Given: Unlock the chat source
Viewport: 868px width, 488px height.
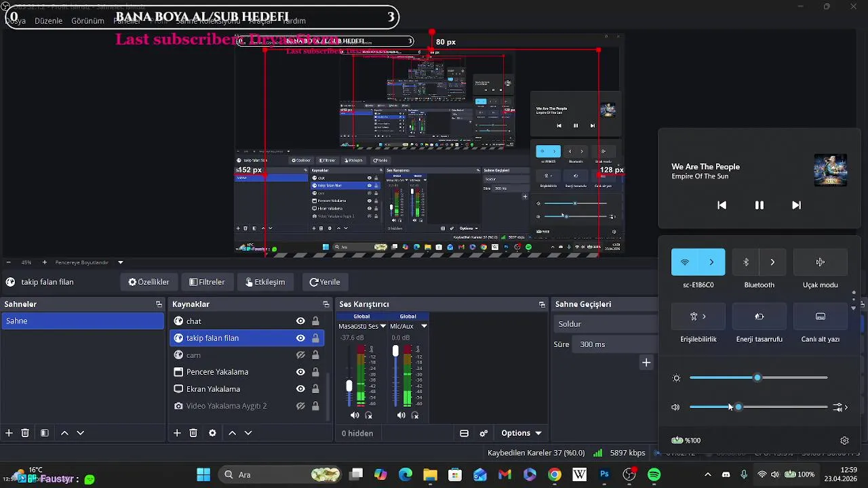Looking at the screenshot, I should 315,321.
